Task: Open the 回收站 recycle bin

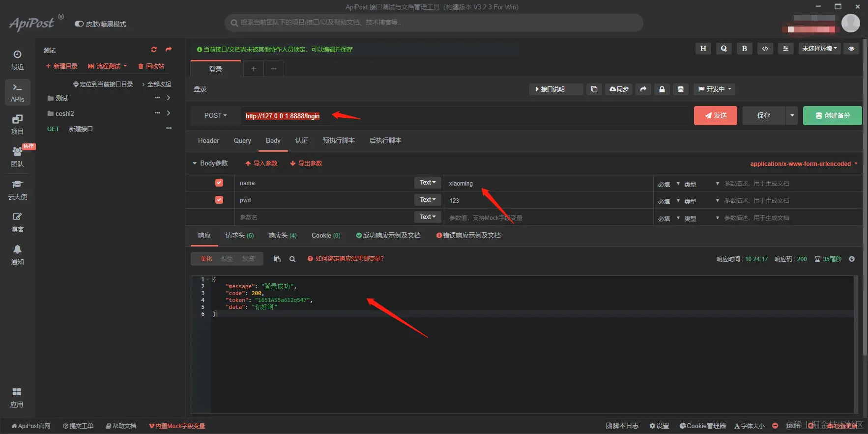Action: pyautogui.click(x=151, y=66)
